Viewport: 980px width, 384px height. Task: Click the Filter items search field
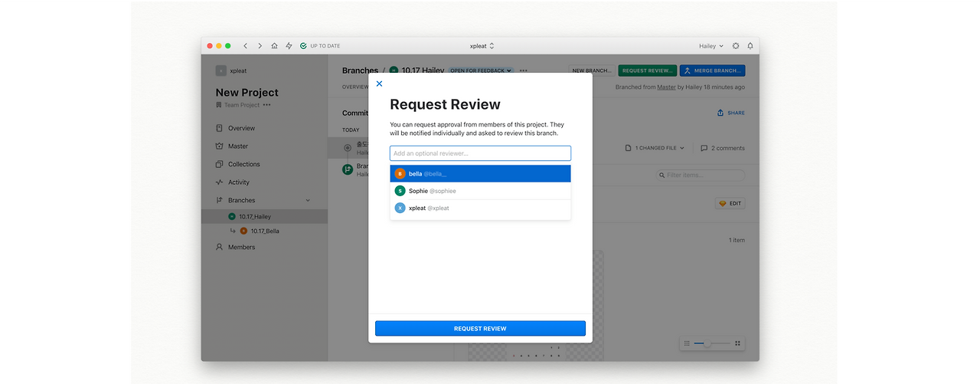pyautogui.click(x=701, y=176)
